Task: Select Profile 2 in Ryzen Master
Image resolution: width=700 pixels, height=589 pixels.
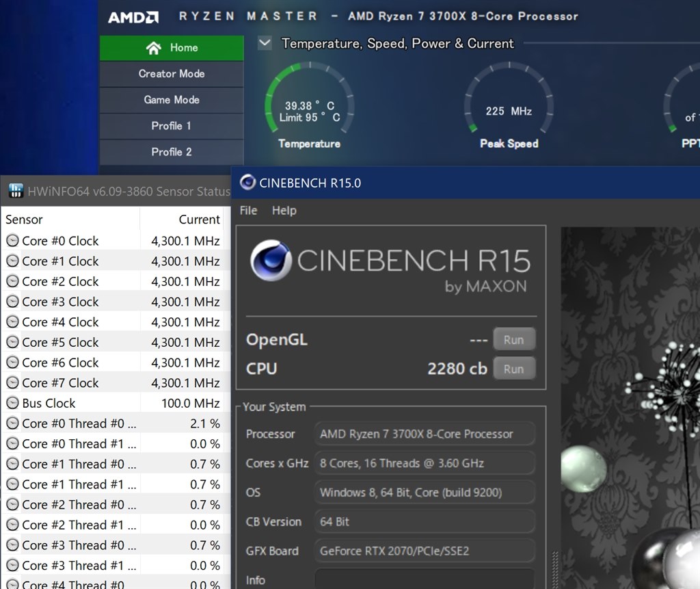Action: pos(172,152)
